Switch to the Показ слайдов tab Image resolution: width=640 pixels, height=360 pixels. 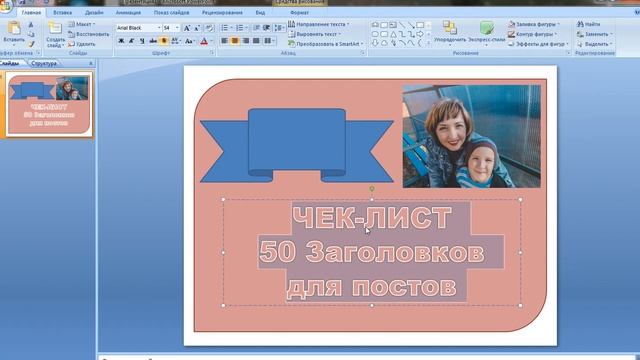pyautogui.click(x=171, y=13)
